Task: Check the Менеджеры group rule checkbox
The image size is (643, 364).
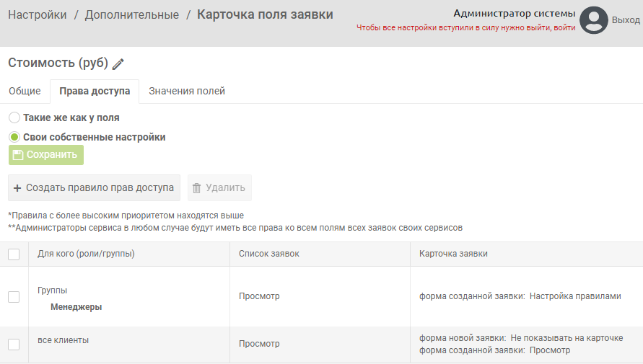Action: tap(14, 297)
